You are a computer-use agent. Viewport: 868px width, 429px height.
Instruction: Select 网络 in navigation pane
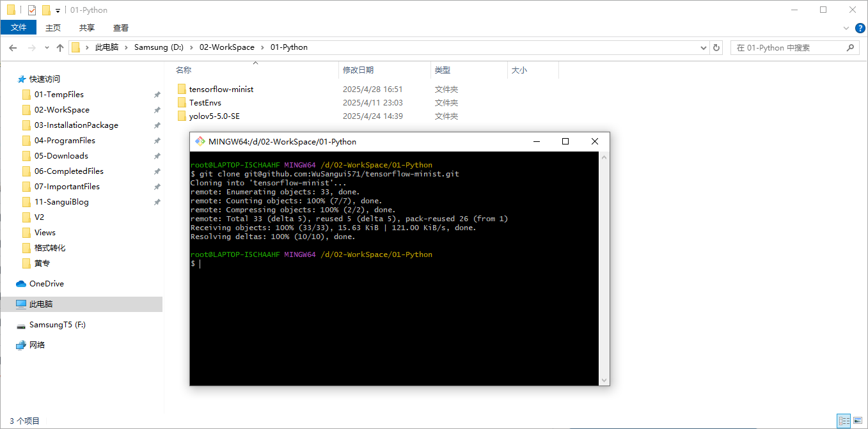point(37,345)
